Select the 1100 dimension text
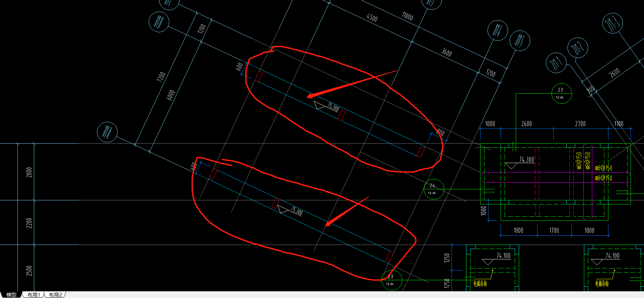This screenshot has height=298, width=644. [x=619, y=124]
